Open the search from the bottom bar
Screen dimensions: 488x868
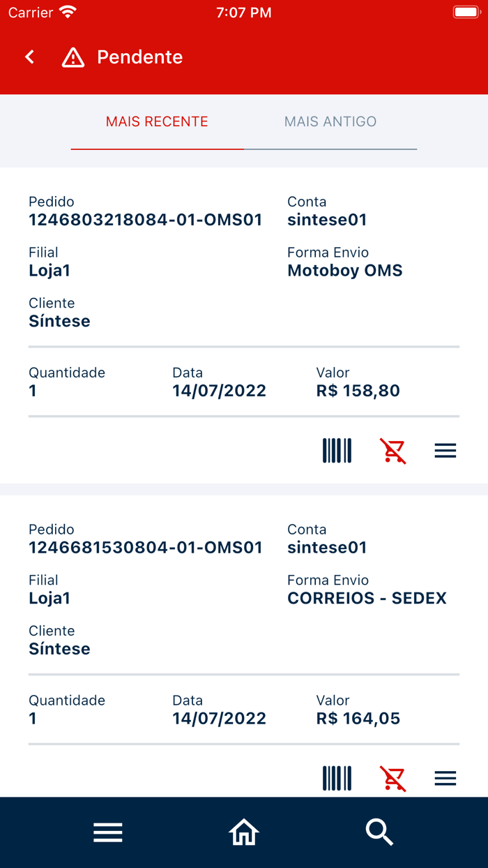point(379,832)
